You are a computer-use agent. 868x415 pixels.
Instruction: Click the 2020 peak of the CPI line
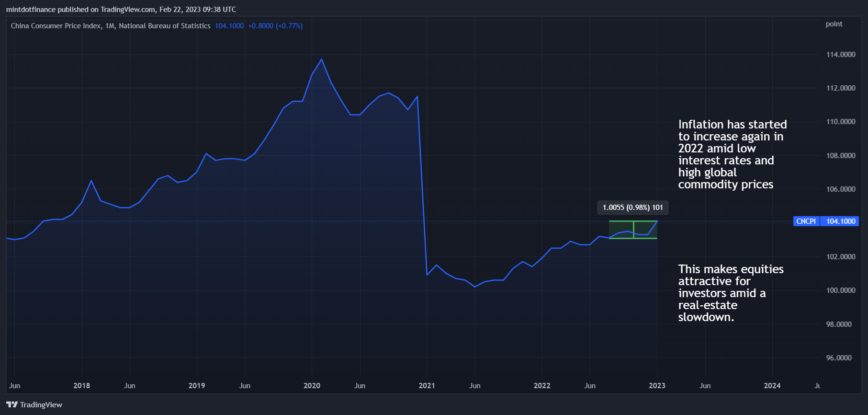(x=322, y=59)
